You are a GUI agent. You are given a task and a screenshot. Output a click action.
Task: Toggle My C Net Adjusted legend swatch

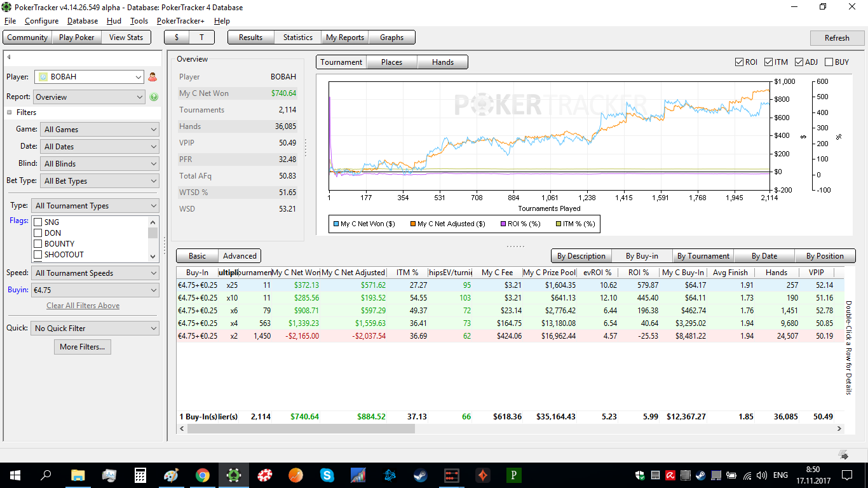[412, 224]
